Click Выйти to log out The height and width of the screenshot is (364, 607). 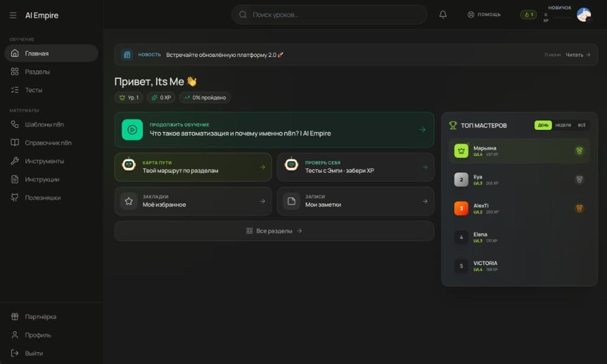[51, 353]
